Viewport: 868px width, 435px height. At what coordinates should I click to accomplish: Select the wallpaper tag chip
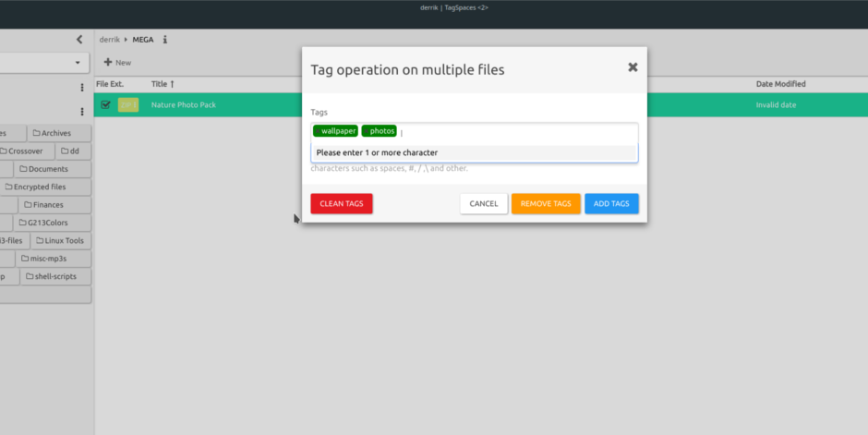(335, 131)
